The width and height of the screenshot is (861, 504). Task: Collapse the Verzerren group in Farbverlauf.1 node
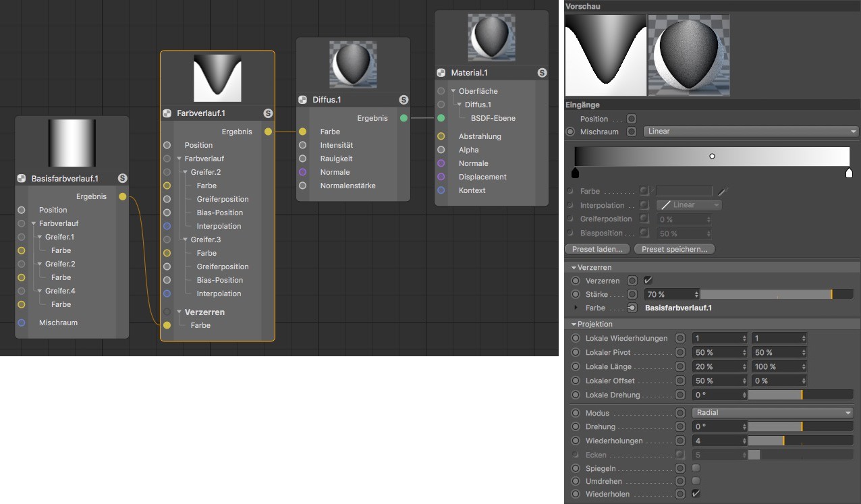(x=180, y=312)
